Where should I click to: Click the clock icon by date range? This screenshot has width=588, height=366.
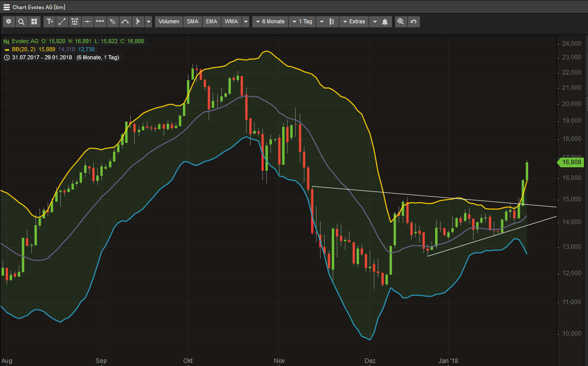coord(7,57)
